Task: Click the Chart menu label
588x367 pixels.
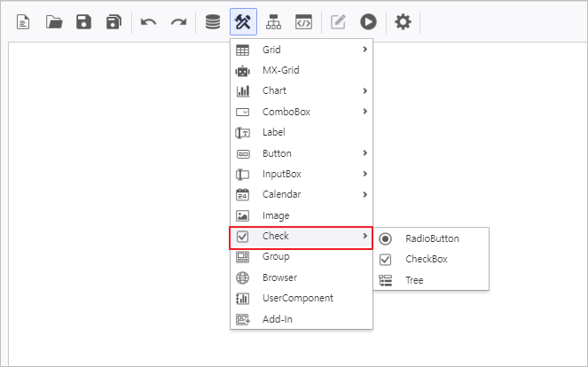Action: (x=274, y=90)
